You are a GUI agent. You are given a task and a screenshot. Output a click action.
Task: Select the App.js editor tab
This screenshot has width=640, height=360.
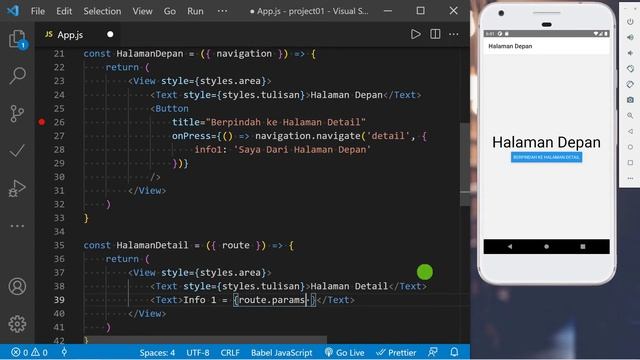pos(78,34)
